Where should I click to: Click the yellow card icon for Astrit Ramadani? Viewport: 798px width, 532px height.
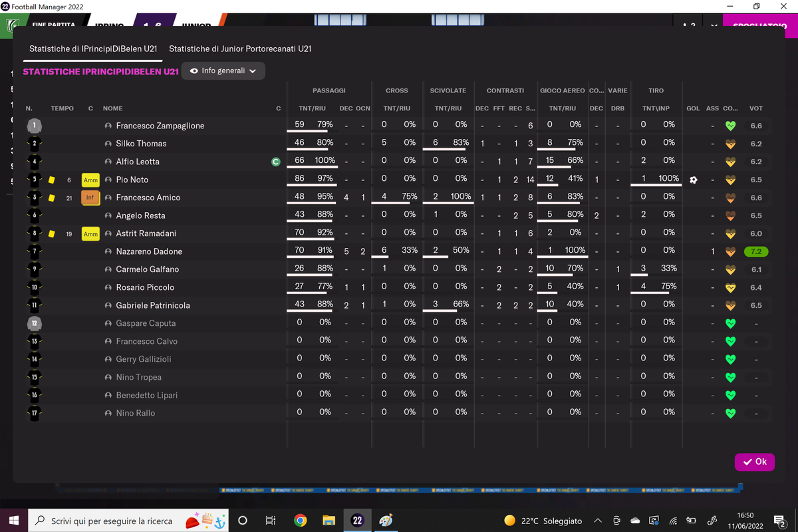click(51, 233)
